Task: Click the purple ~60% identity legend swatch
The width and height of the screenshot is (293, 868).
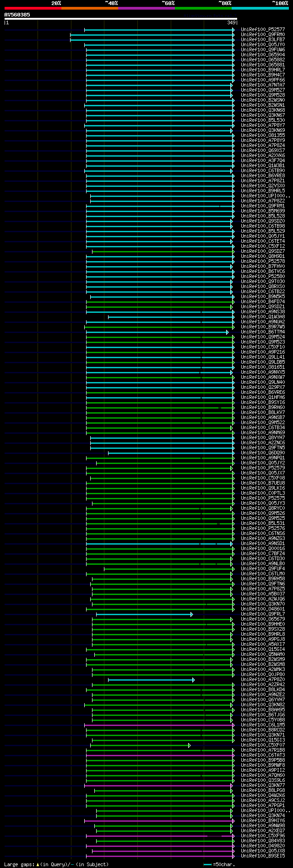Action: [146, 8]
